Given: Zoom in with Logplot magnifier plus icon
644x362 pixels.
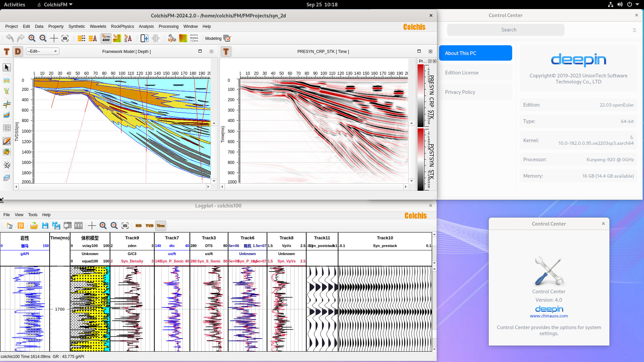Looking at the screenshot, I should pos(103,226).
